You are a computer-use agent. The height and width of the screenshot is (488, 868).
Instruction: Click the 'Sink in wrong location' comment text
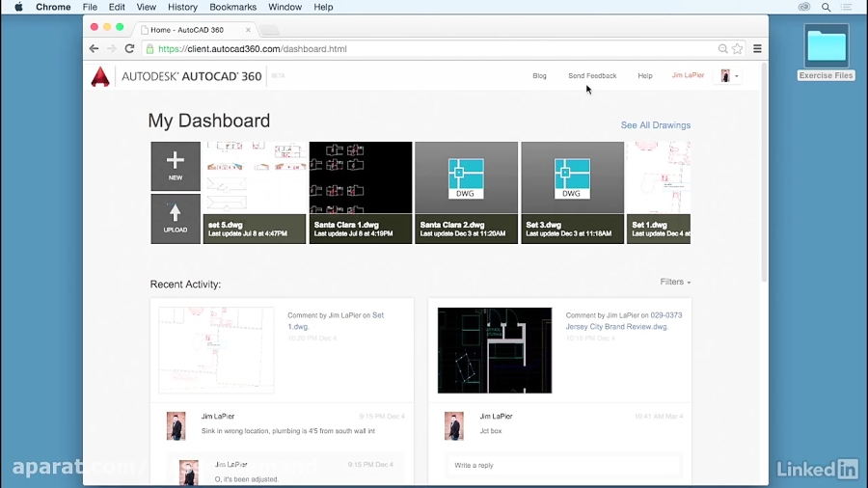coord(288,430)
